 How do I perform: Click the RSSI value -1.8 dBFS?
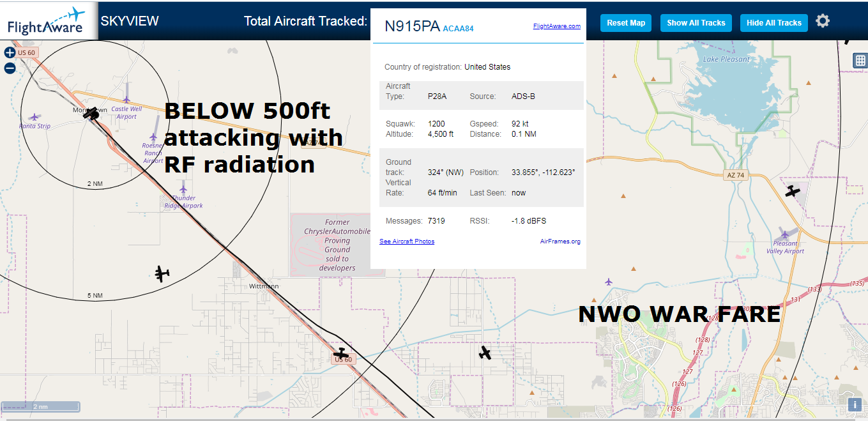[529, 221]
